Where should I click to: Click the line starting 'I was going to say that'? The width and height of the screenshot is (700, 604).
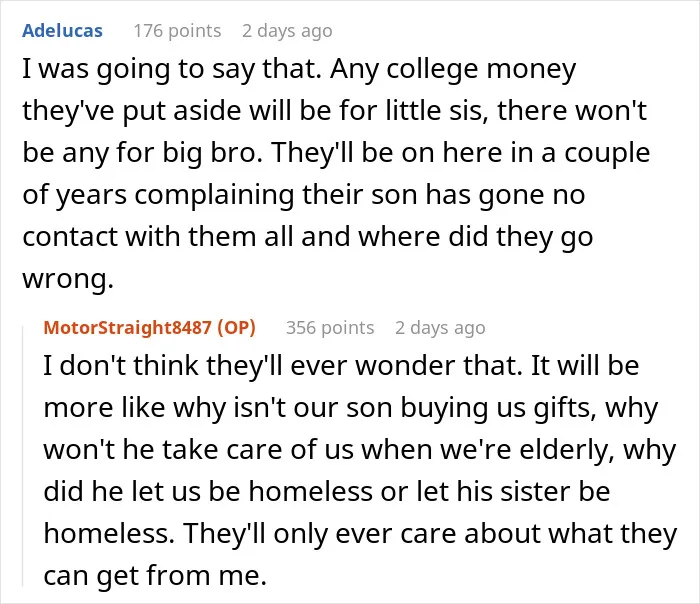coord(299,70)
